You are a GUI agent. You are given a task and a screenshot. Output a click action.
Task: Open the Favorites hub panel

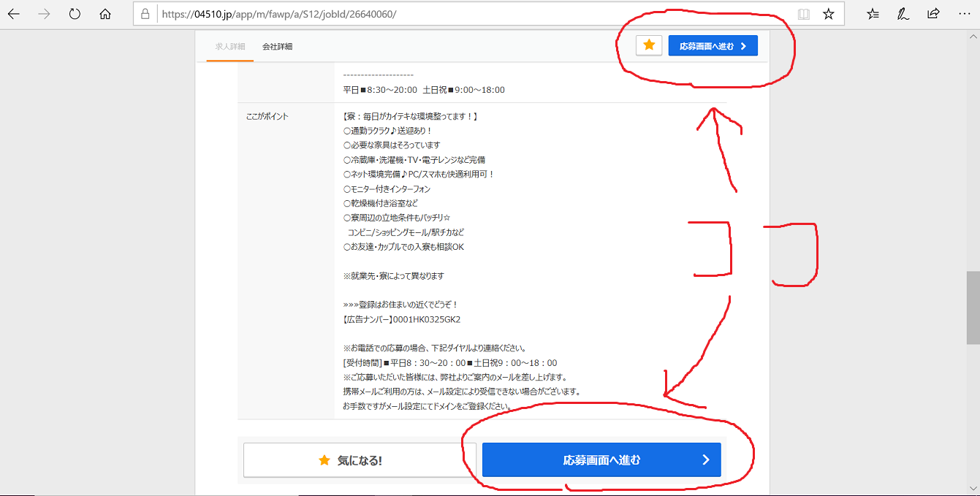[x=872, y=12]
